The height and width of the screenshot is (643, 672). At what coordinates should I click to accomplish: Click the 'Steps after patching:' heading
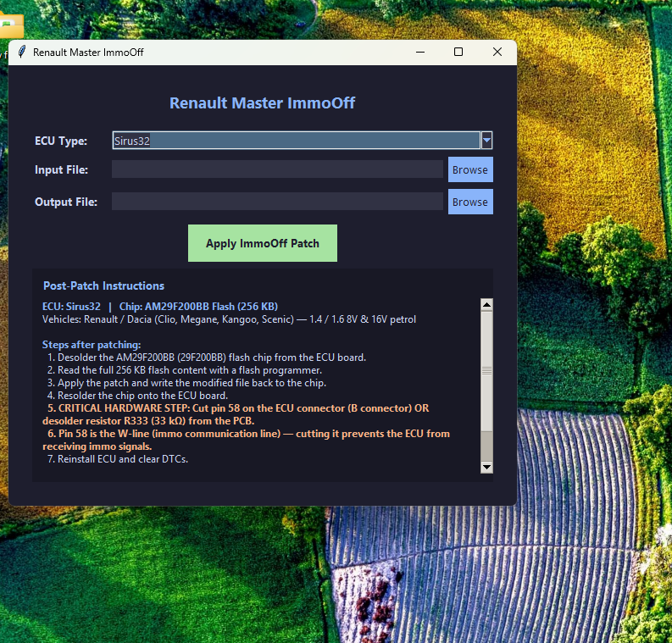92,345
